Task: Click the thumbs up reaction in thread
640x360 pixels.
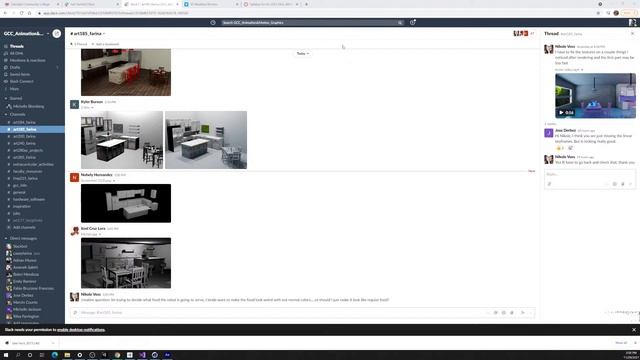Action: coord(560,148)
